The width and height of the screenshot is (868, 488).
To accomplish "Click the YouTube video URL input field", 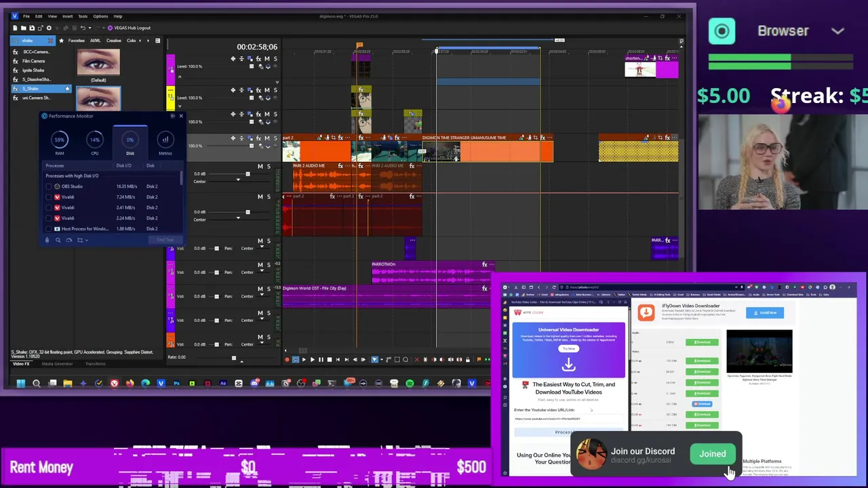I will pos(568,418).
